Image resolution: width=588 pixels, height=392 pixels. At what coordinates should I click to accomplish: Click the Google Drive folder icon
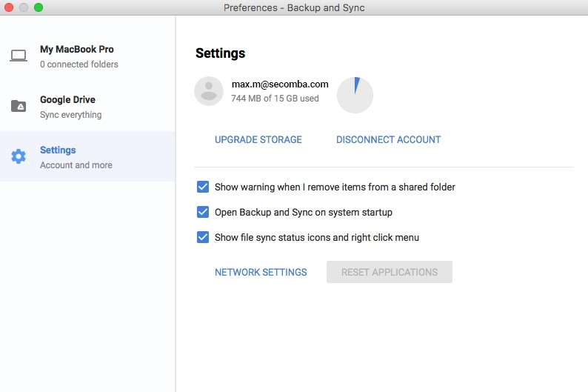tap(19, 106)
